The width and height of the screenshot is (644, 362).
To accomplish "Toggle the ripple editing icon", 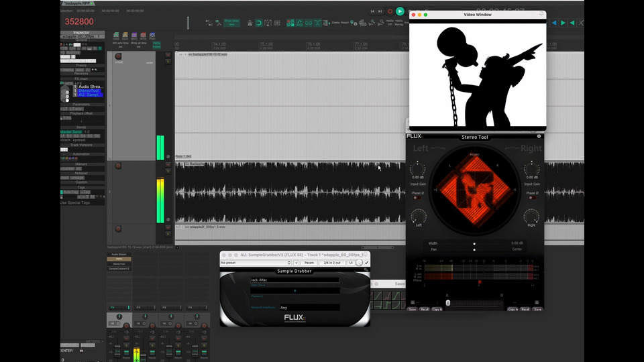I will coord(290,23).
